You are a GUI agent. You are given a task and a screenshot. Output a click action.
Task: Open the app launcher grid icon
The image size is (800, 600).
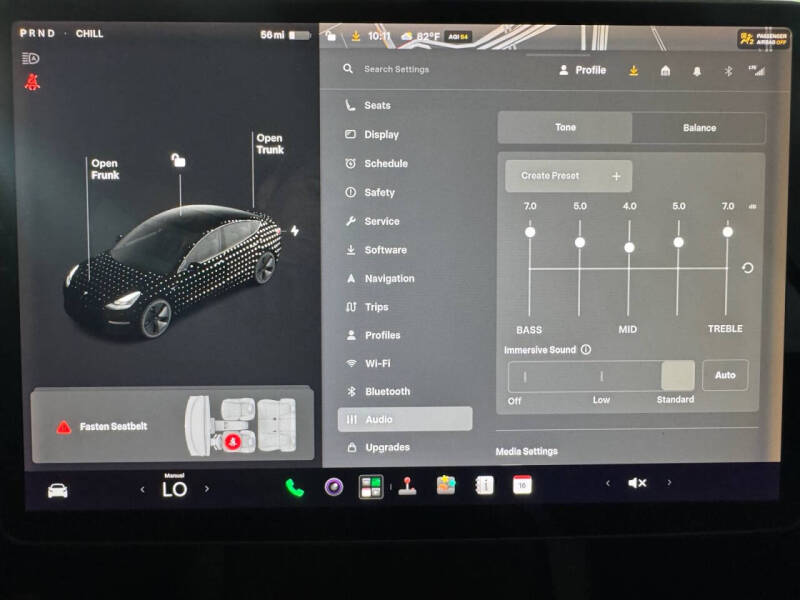pos(371,487)
